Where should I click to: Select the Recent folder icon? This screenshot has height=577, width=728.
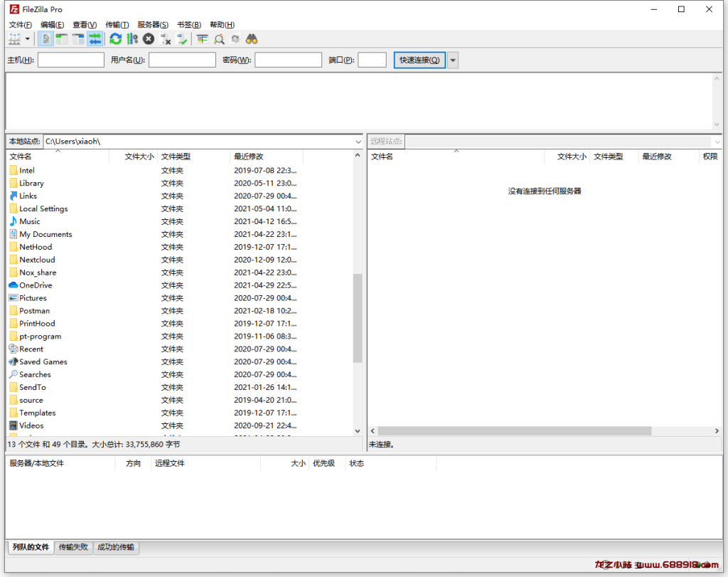point(14,349)
